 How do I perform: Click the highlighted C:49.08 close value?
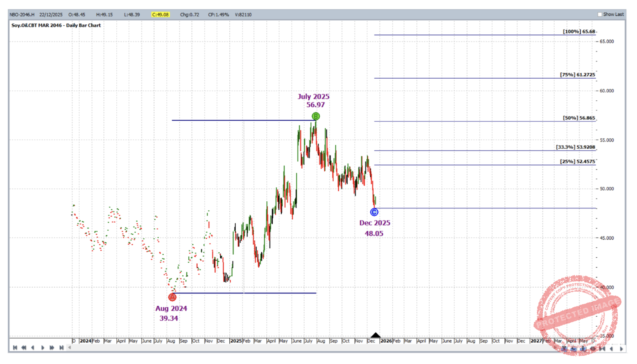point(160,15)
